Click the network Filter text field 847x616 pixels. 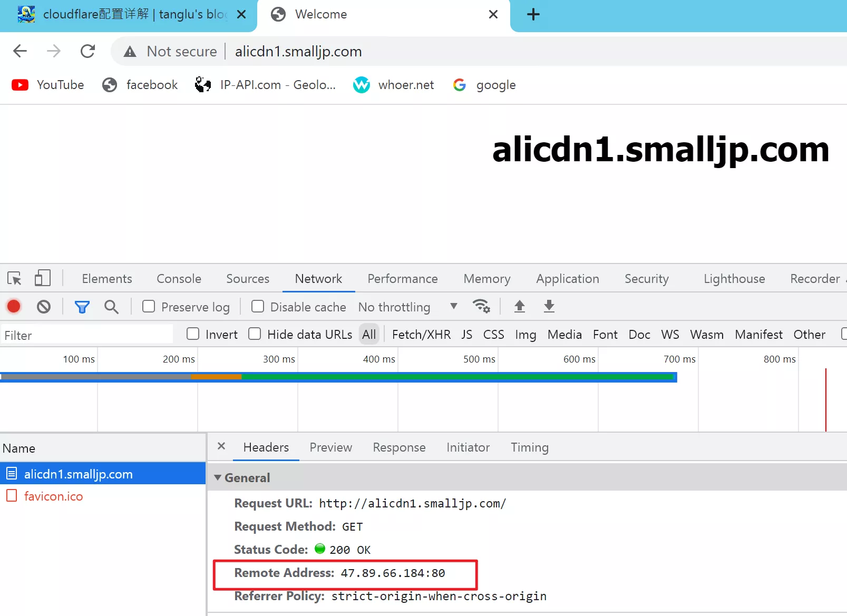click(87, 335)
